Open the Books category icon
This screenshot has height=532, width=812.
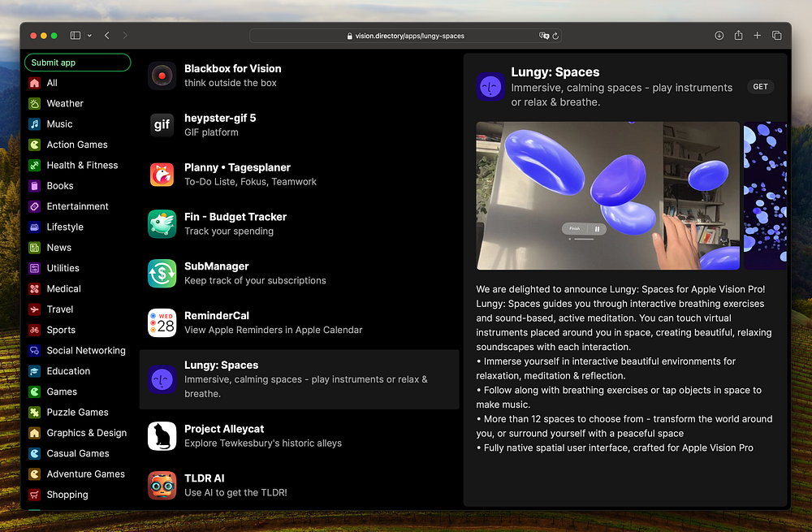34,186
